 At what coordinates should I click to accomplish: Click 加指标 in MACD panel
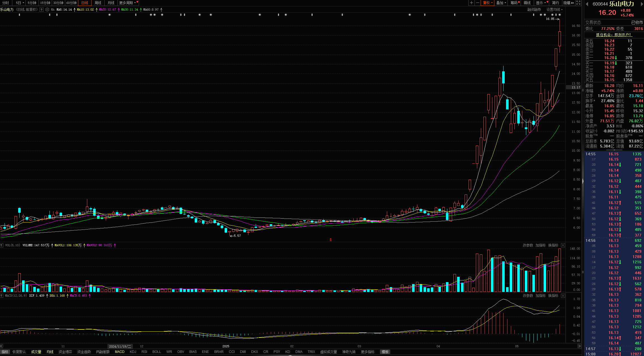coord(540,296)
